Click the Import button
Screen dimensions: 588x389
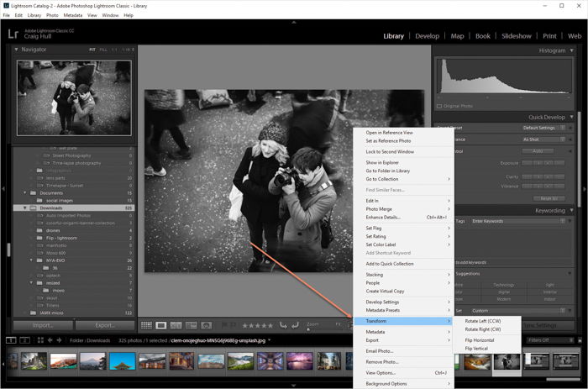[x=43, y=325]
